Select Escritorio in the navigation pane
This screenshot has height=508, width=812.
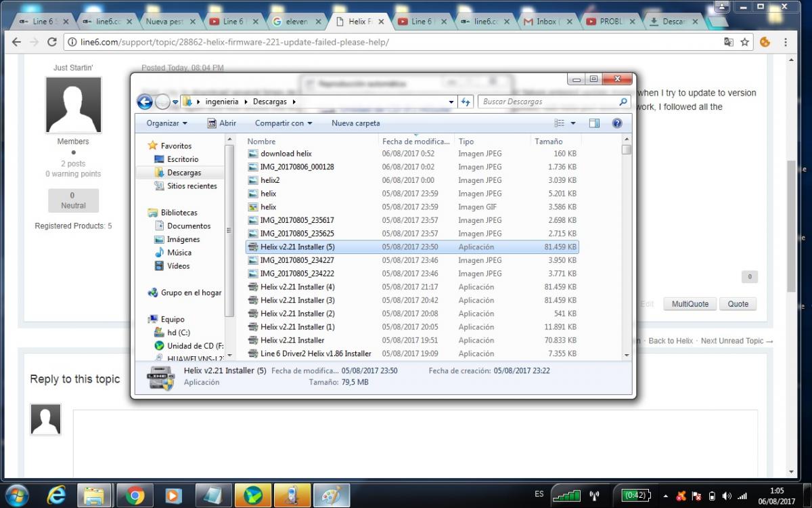(183, 159)
